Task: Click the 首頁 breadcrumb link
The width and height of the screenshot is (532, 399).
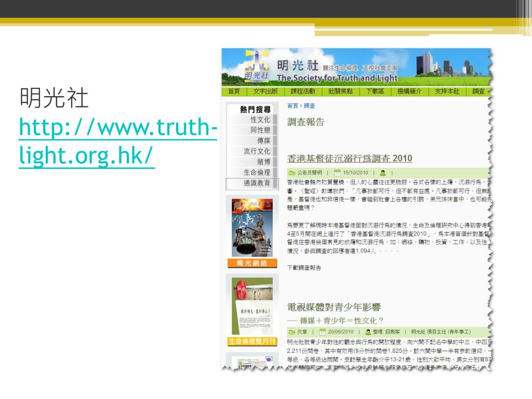Action: (x=292, y=106)
